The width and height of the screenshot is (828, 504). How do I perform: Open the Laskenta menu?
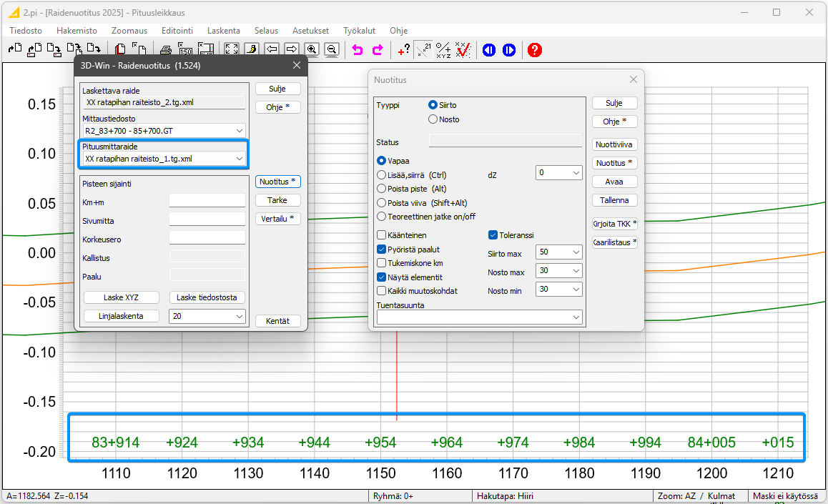click(223, 31)
